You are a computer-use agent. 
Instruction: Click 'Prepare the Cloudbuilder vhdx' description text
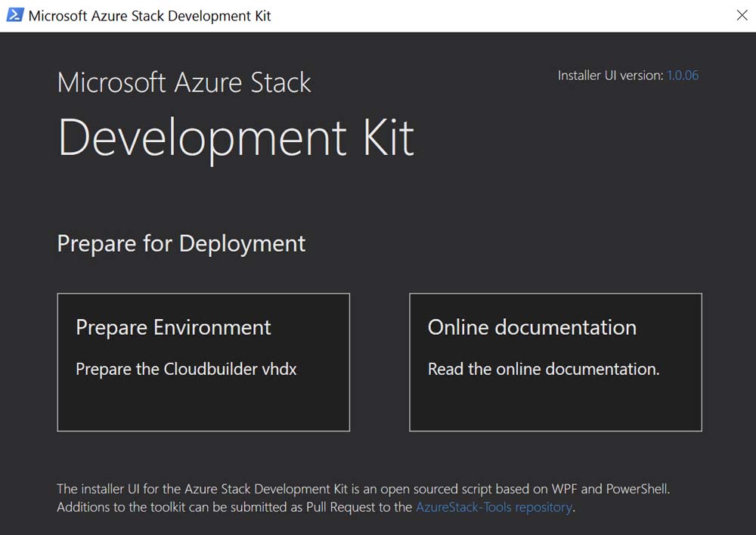(186, 369)
